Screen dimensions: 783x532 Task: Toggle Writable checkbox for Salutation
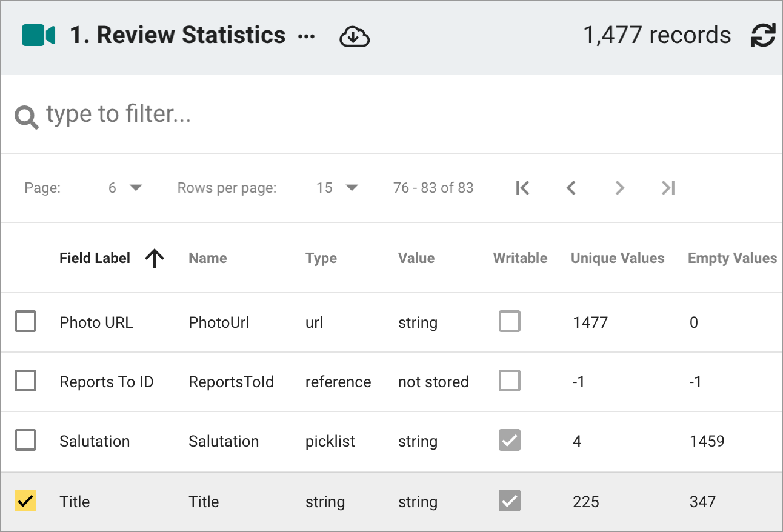pos(510,441)
